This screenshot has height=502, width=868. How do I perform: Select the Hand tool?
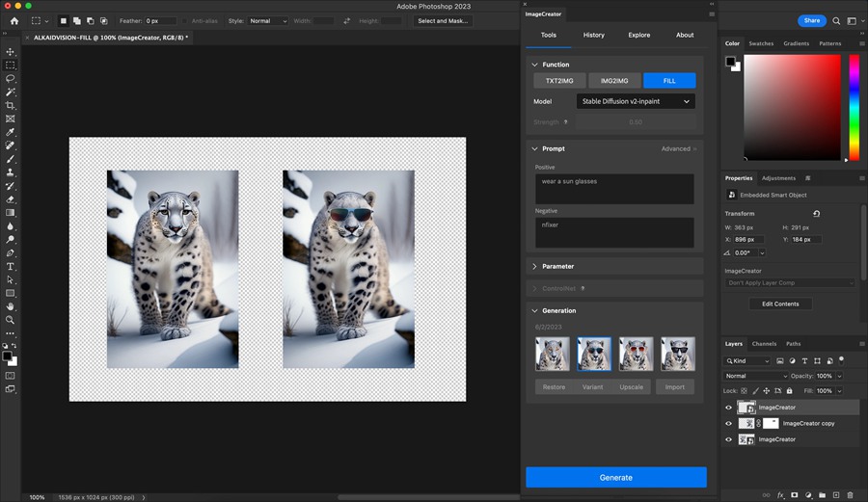point(10,306)
